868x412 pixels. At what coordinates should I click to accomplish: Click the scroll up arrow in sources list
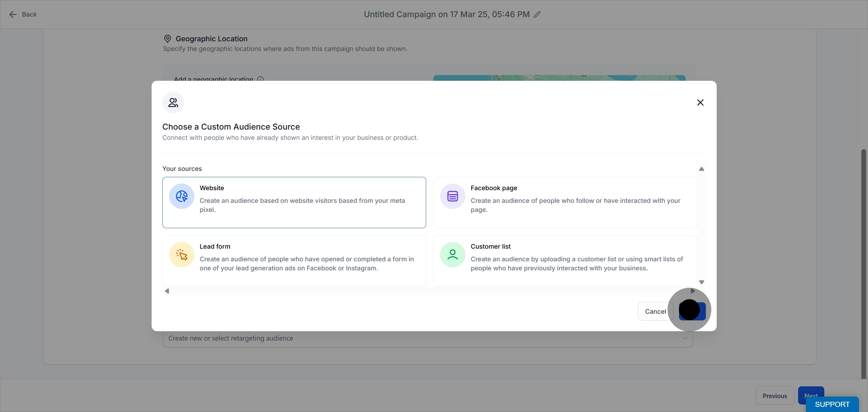click(702, 169)
